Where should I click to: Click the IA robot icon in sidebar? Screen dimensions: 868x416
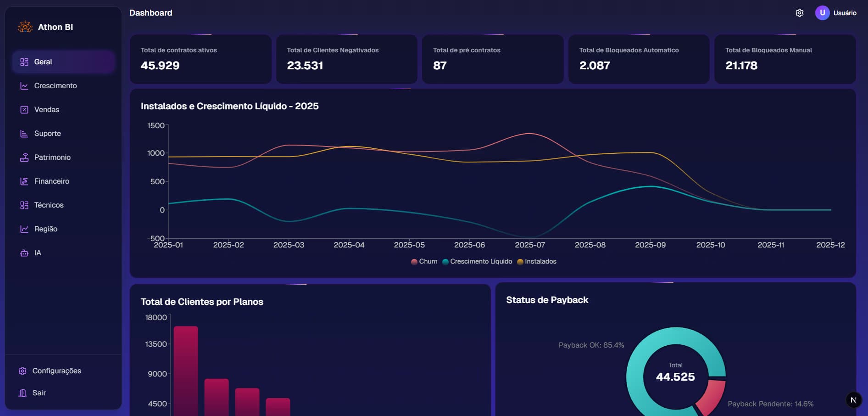pyautogui.click(x=24, y=253)
